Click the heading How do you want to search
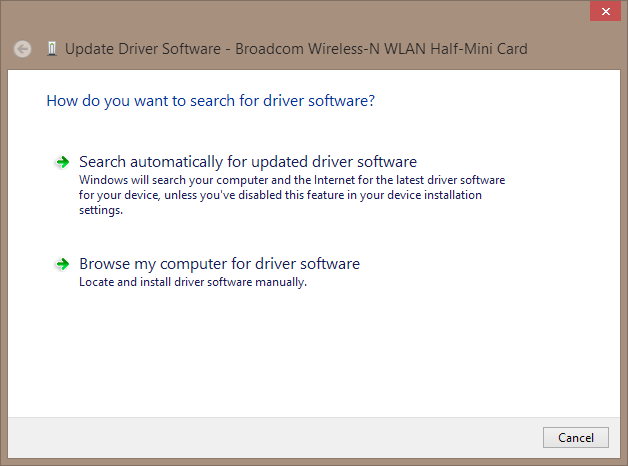The image size is (628, 466). click(x=211, y=101)
